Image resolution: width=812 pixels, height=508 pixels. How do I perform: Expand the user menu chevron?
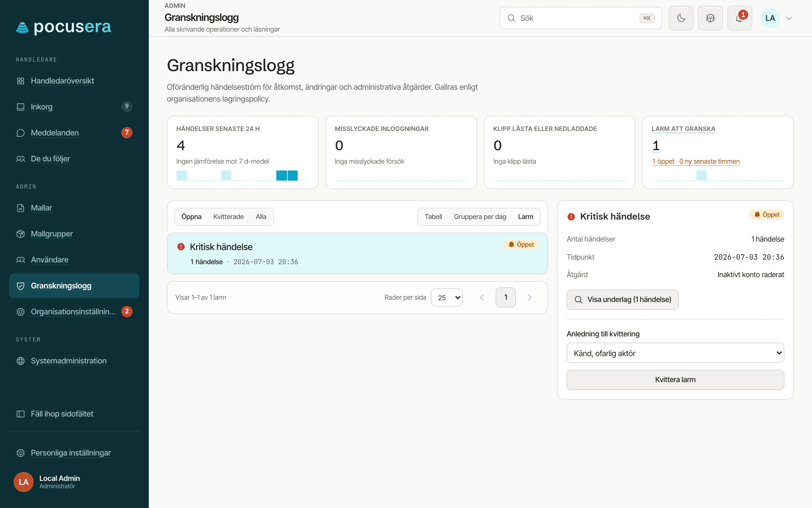pyautogui.click(x=789, y=18)
